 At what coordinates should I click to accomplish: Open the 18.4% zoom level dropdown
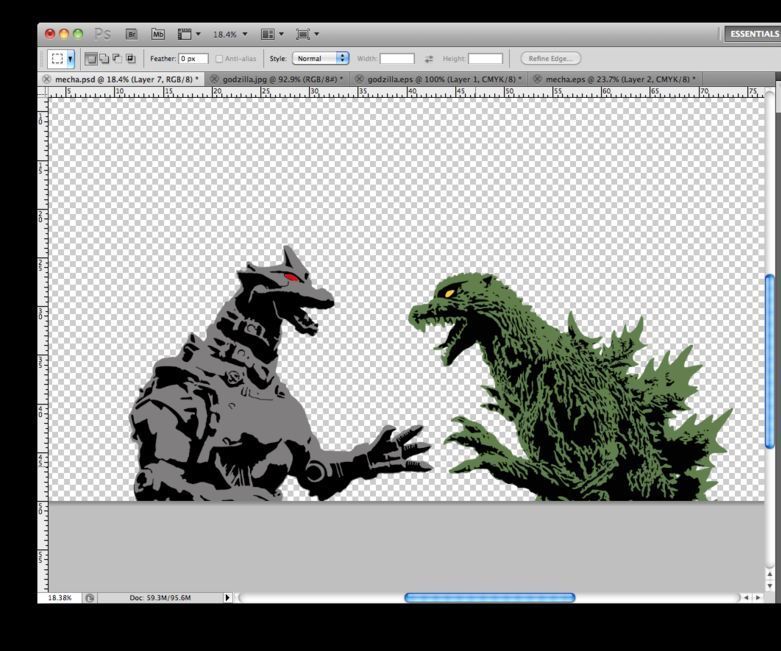point(230,34)
